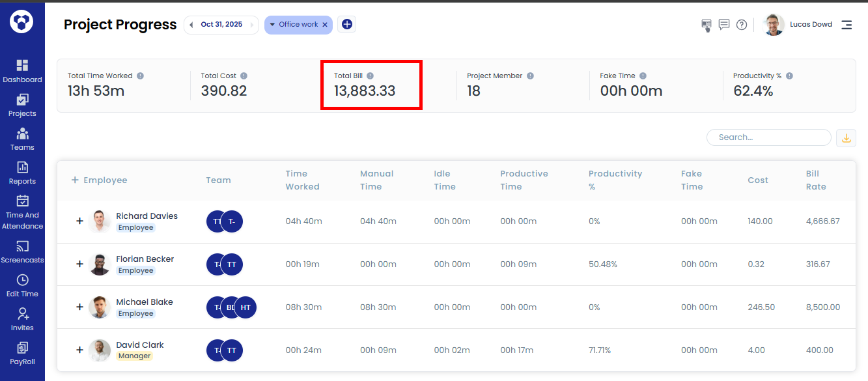Click info icon beside Total Time Worked
Viewport: 868px width, 381px height.
click(140, 76)
